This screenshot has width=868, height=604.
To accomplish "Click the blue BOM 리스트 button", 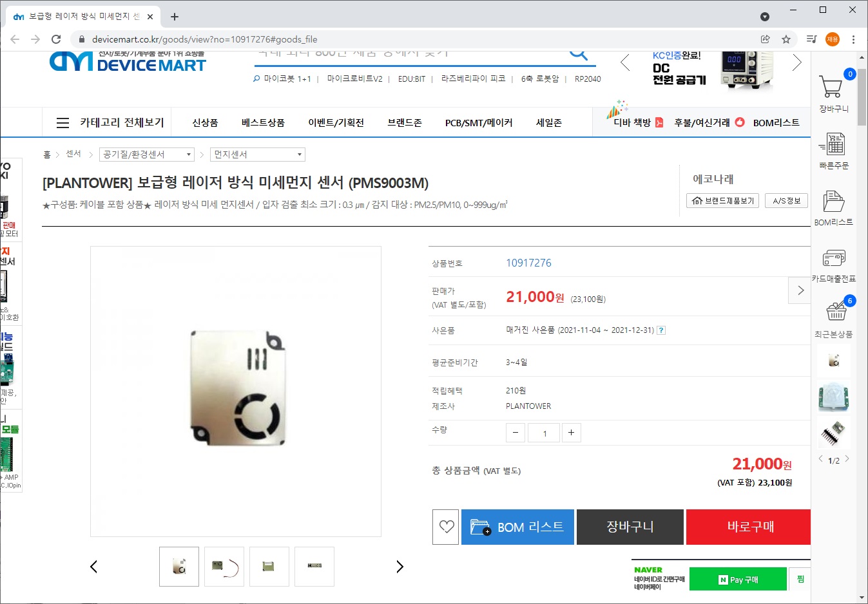I will [517, 527].
